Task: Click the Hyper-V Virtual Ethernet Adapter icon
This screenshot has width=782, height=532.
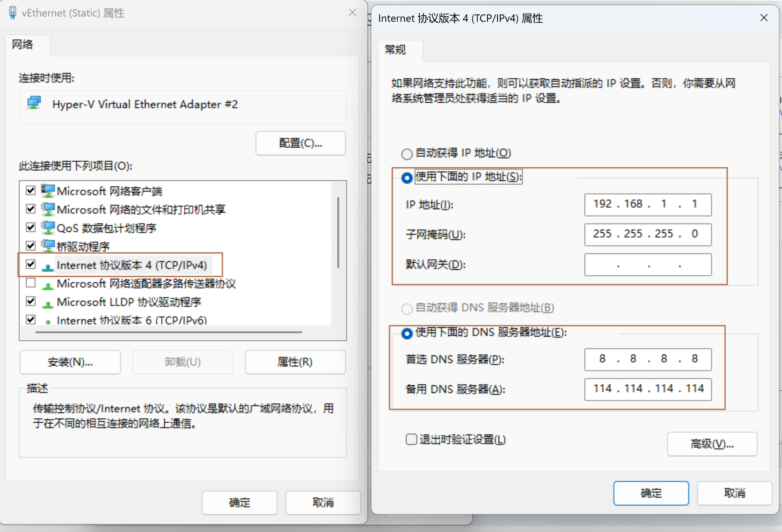Action: click(34, 103)
